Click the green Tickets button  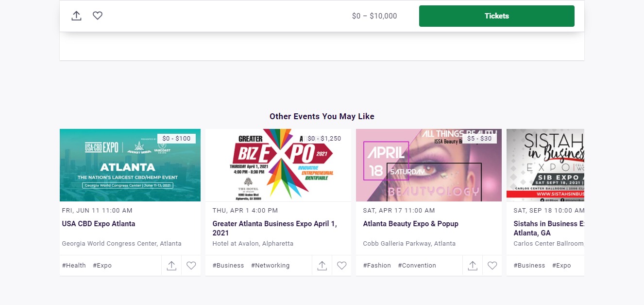[x=496, y=16]
